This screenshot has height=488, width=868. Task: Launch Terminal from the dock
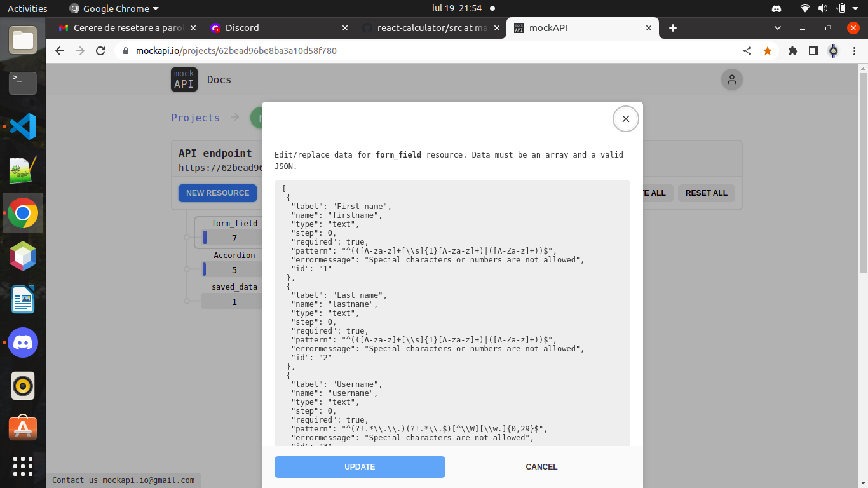point(23,83)
